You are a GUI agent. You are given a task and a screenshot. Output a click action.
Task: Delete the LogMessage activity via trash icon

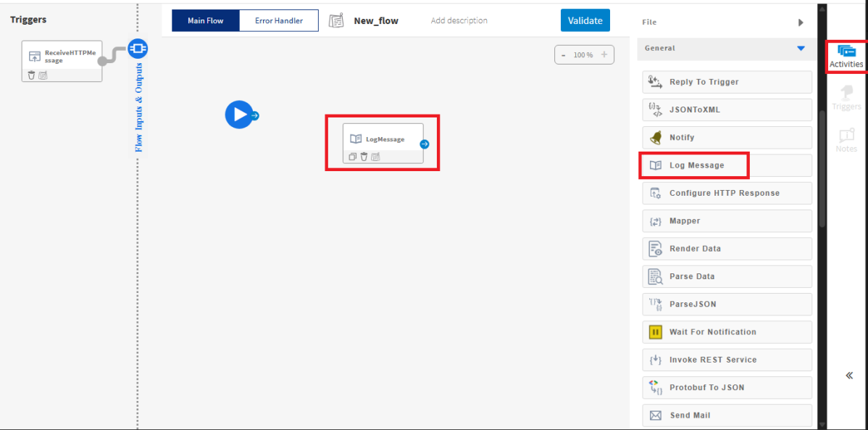click(364, 157)
